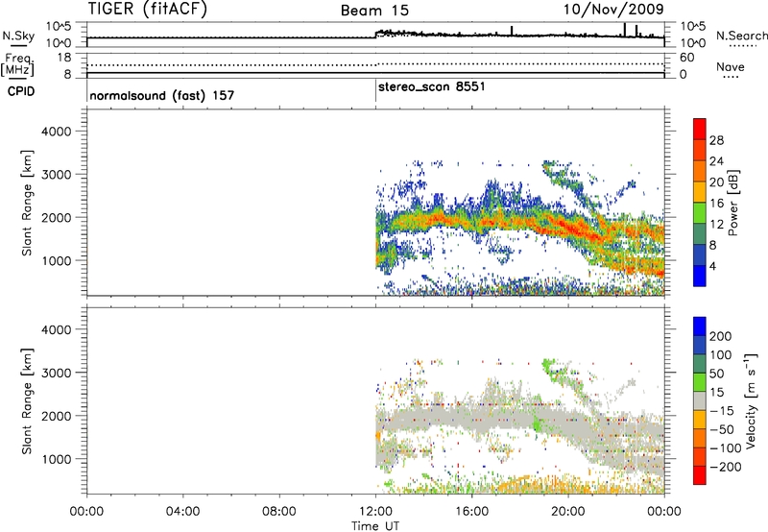This screenshot has height=532, width=768.
Task: Click the 'Nave' legend label
Action: [x=731, y=66]
